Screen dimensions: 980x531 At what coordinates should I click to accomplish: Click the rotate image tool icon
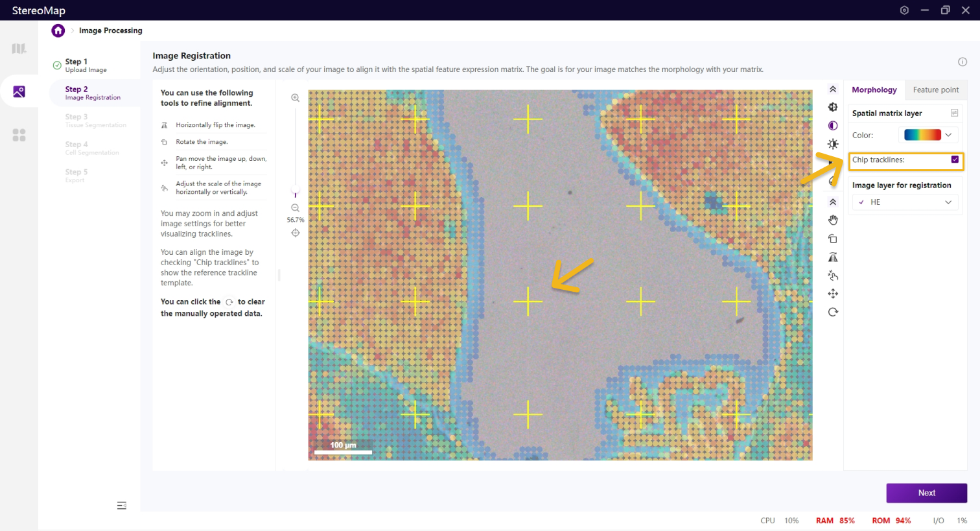pyautogui.click(x=833, y=239)
